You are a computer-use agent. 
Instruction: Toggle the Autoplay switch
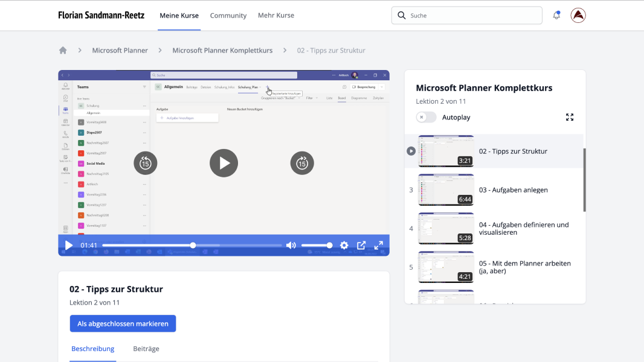[426, 117]
